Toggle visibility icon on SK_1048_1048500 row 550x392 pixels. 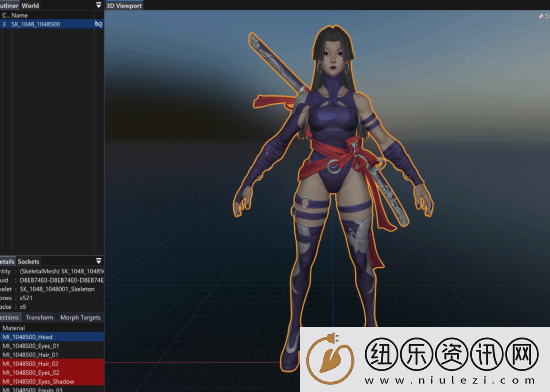[99, 24]
